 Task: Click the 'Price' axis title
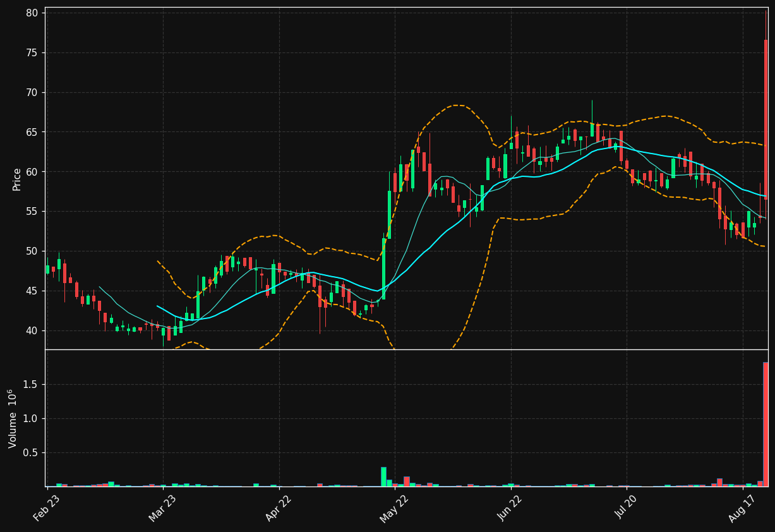tap(17, 179)
